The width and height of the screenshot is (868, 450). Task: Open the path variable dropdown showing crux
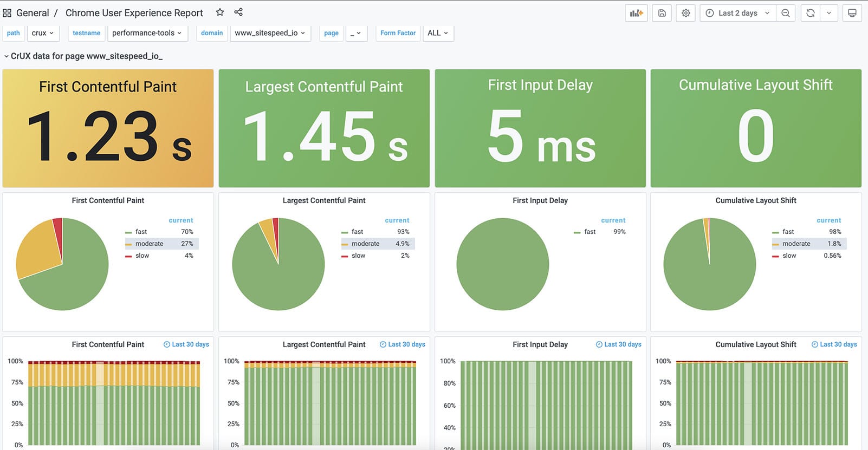pyautogui.click(x=43, y=33)
